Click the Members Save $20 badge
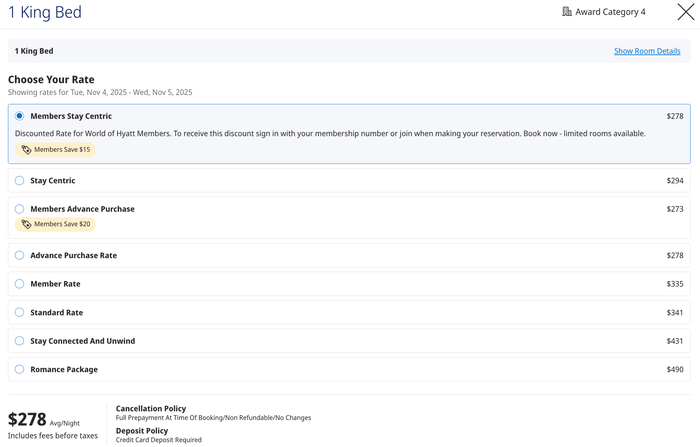The image size is (700, 447). 55,224
